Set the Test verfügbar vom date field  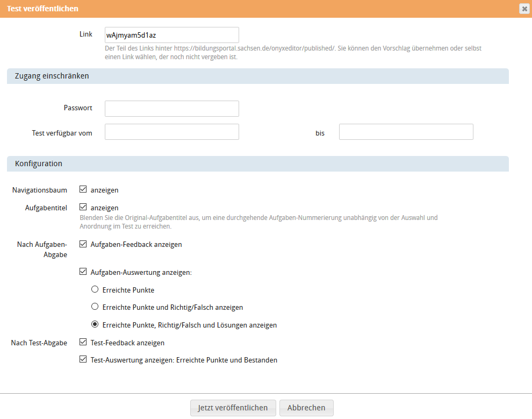(171, 131)
